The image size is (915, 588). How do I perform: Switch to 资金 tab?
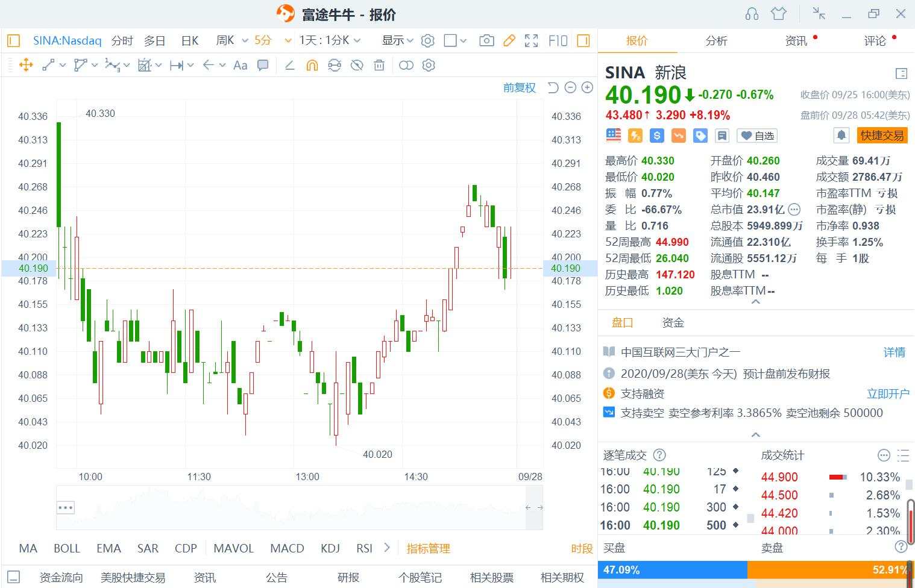point(673,322)
